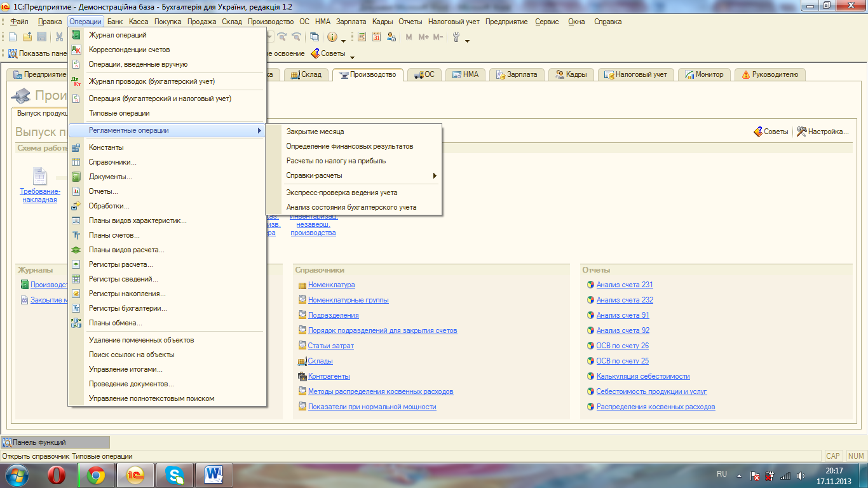The width and height of the screenshot is (868, 488).
Task: Open the calendar toolbar icon
Action: [x=376, y=37]
